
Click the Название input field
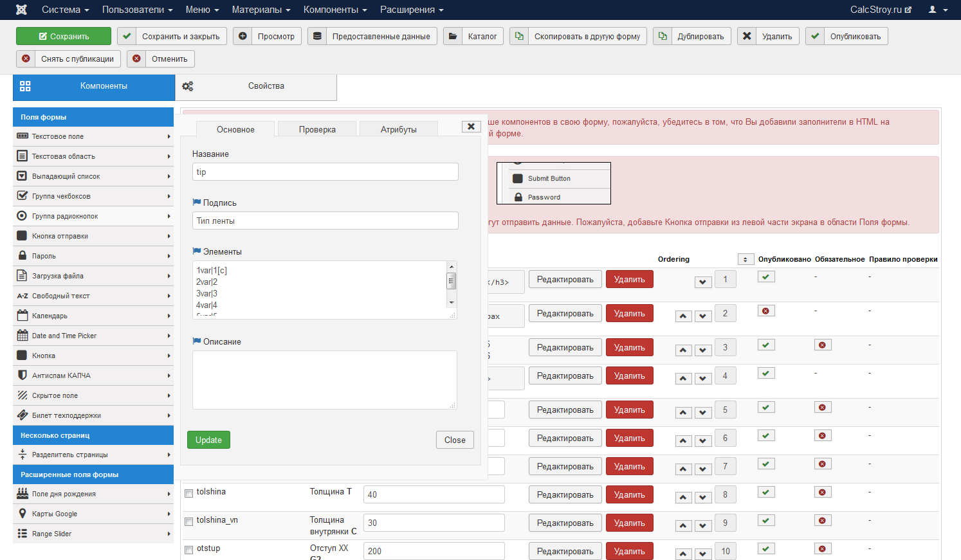(x=325, y=172)
